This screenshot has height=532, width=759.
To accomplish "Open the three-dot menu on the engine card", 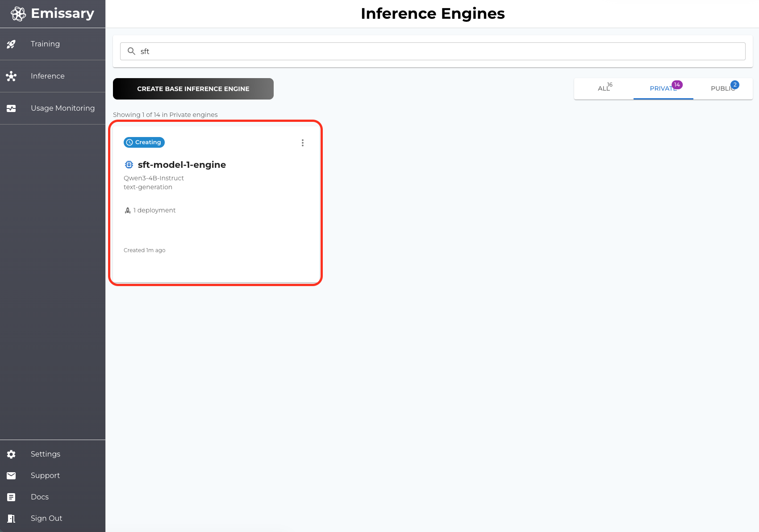I will click(x=303, y=143).
